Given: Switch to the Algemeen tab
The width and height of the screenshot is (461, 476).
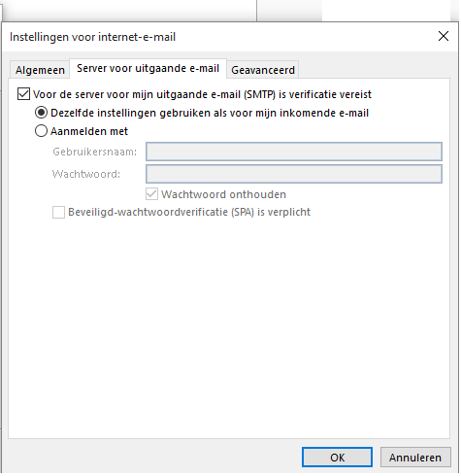Looking at the screenshot, I should (40, 70).
